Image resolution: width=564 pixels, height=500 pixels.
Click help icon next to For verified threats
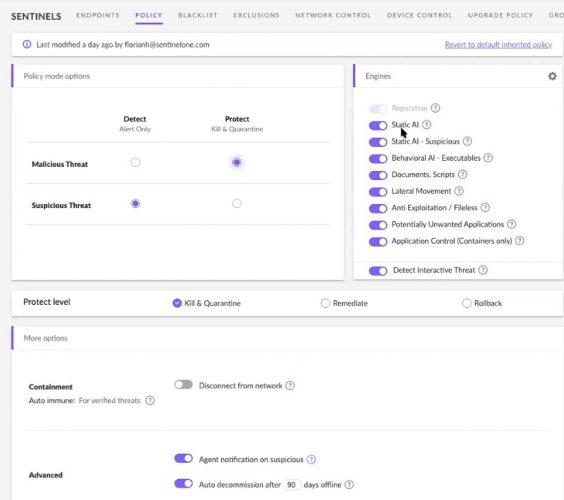(150, 400)
